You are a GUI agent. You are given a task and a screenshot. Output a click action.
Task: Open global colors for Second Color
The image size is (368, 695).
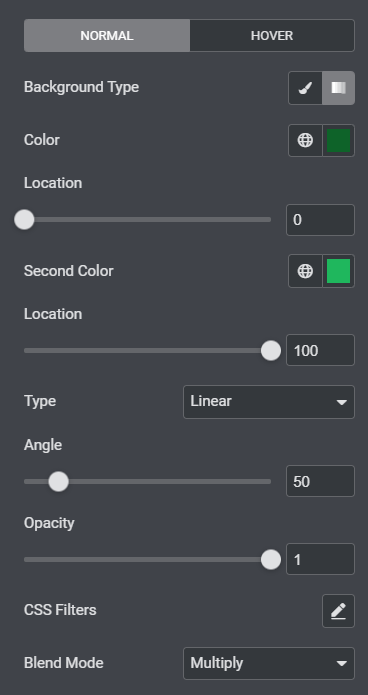tap(305, 271)
